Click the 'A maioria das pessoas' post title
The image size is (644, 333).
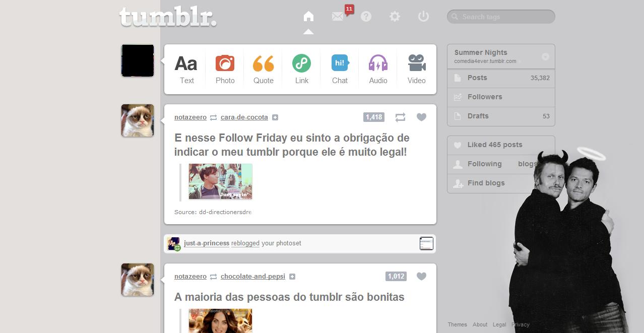[289, 297]
